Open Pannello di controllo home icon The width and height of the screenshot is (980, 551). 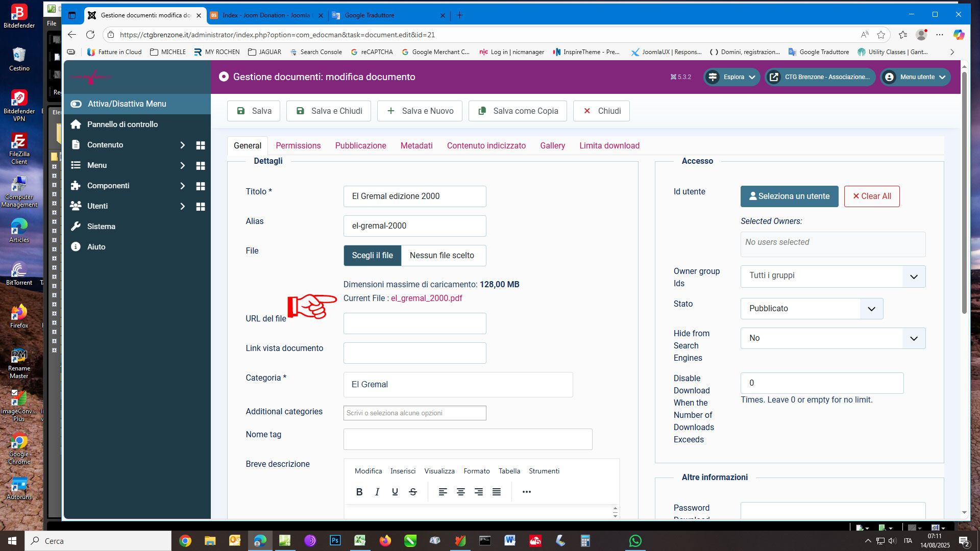[76, 124]
